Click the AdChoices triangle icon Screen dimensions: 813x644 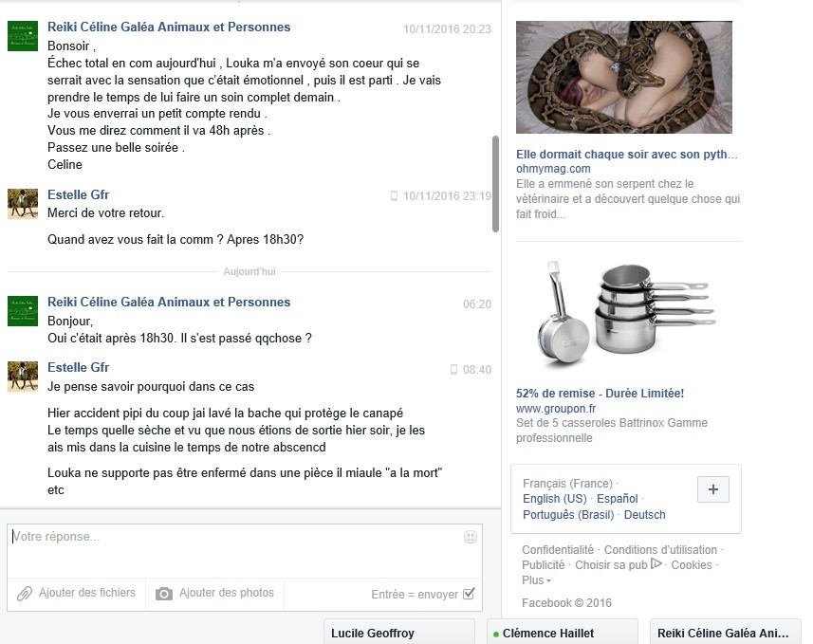[x=656, y=563]
